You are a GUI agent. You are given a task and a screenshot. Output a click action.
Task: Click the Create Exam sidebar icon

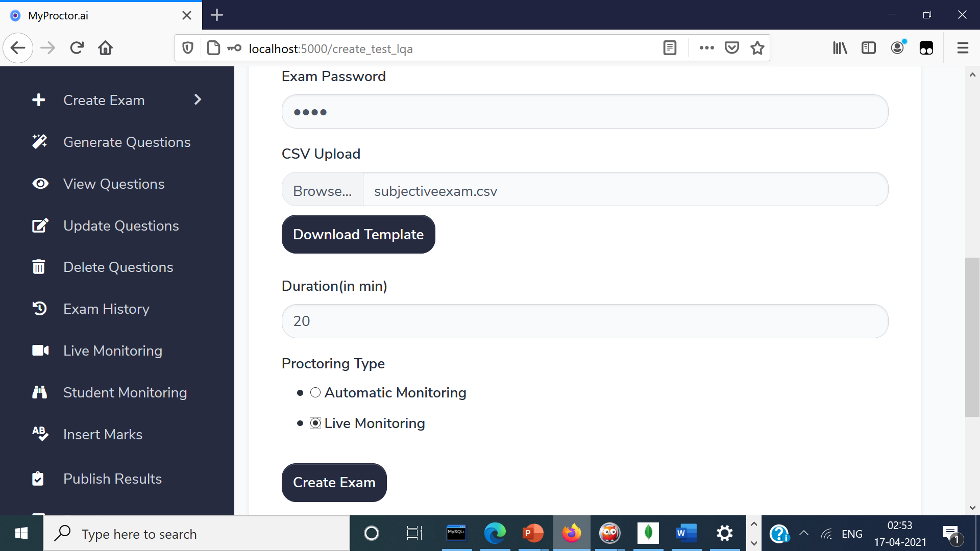pos(38,99)
